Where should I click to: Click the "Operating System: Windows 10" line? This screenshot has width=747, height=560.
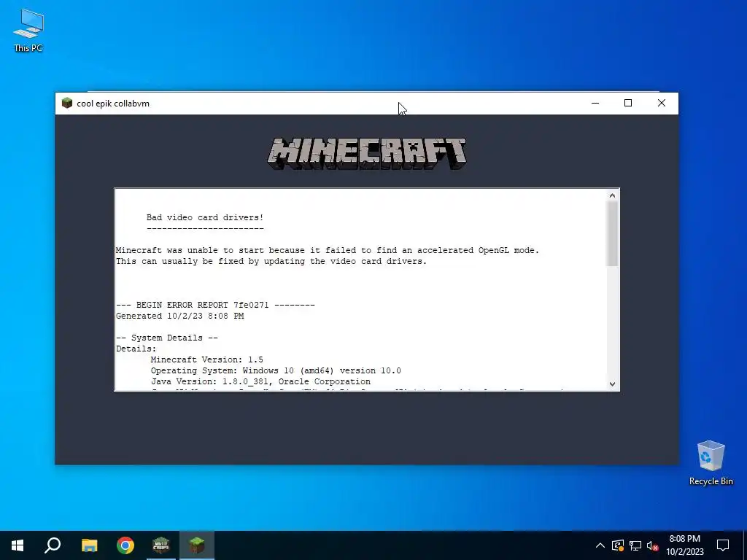click(x=276, y=371)
